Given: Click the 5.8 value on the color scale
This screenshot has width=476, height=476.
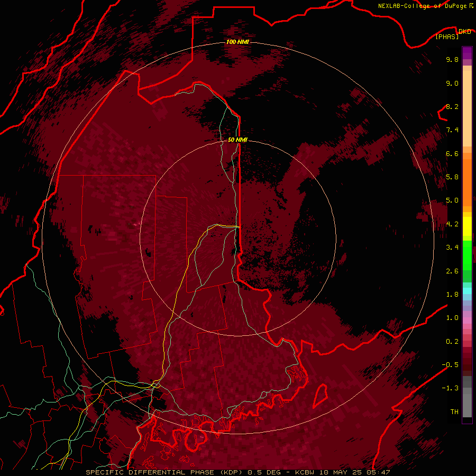Looking at the screenshot, I should [452, 177].
